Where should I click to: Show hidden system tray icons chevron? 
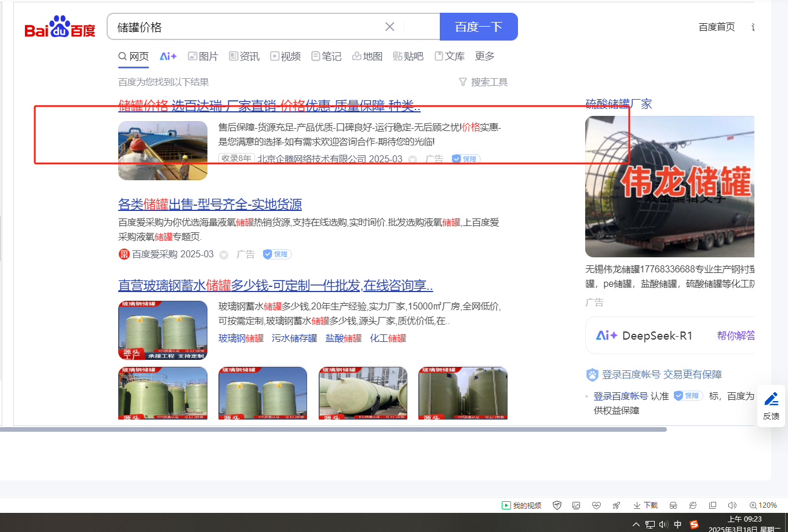point(636,524)
